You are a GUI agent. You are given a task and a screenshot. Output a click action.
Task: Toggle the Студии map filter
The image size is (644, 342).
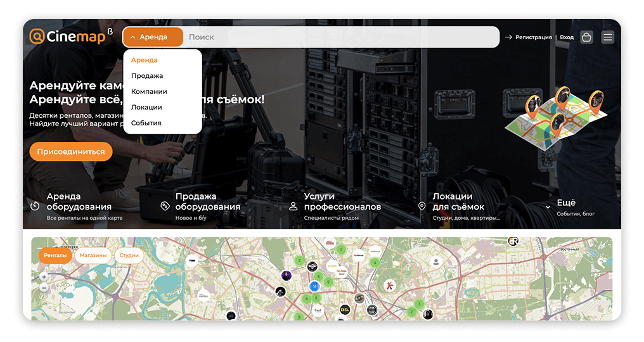tap(129, 255)
